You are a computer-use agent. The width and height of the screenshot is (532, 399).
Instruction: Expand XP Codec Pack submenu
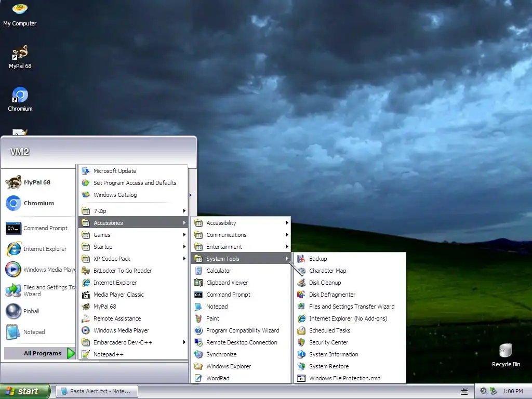(x=133, y=259)
